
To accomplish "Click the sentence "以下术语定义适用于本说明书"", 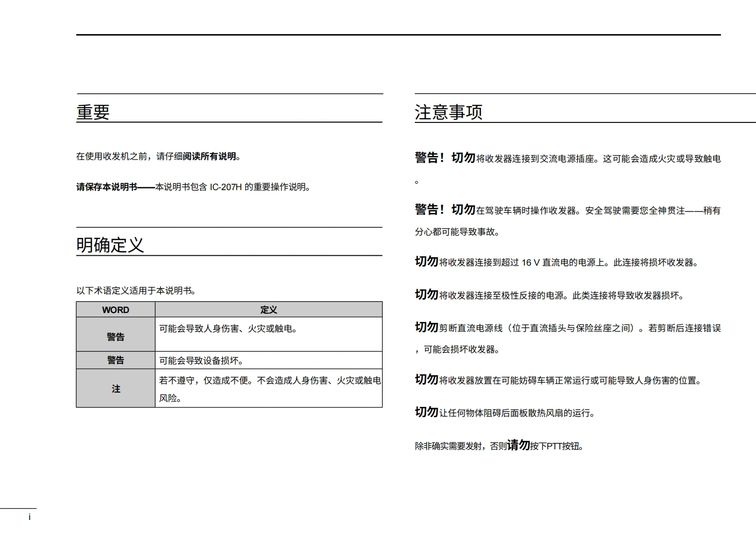I will [x=136, y=291].
